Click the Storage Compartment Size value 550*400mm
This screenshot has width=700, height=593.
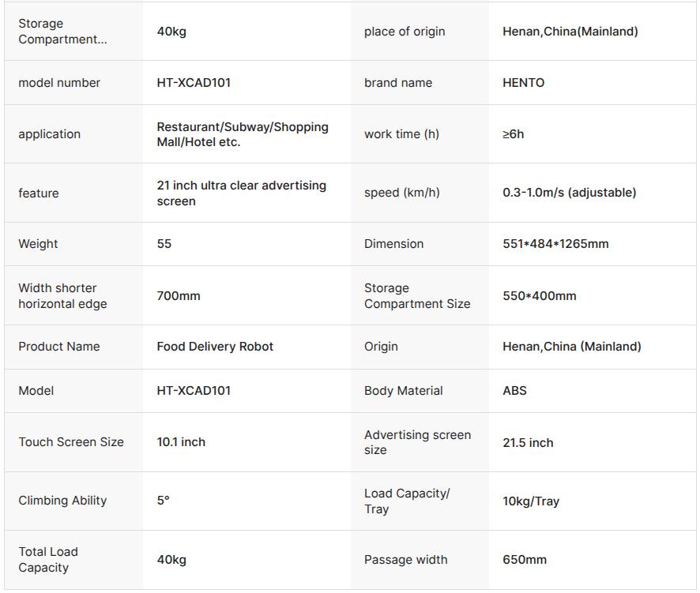click(540, 296)
